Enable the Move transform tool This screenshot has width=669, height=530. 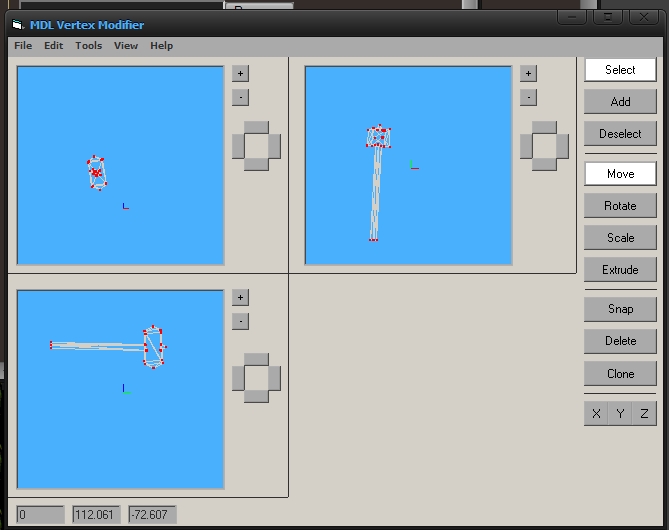tap(620, 174)
